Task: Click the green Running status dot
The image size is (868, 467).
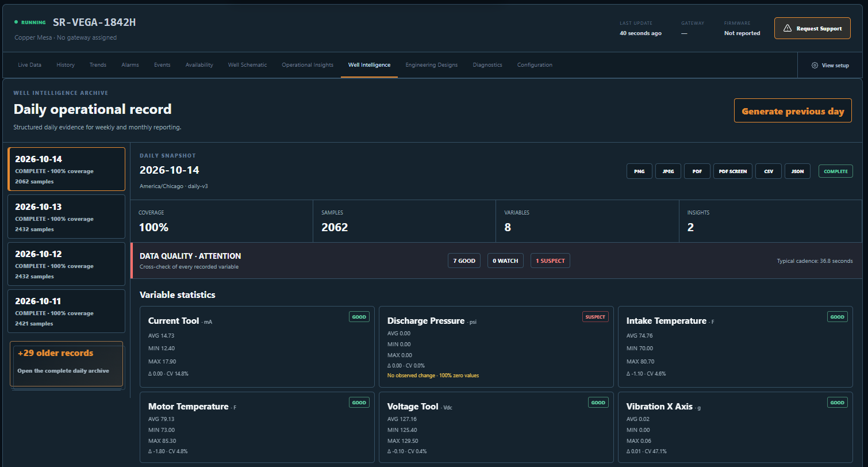Action: click(16, 22)
